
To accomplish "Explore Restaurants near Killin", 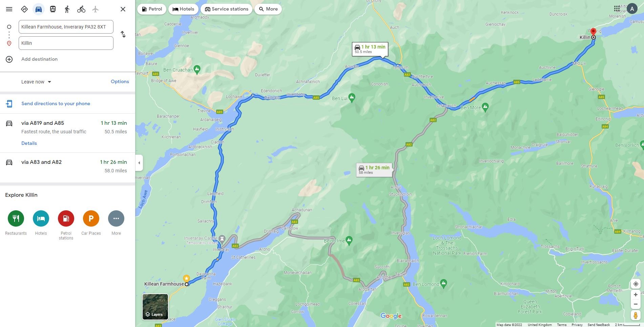I will [16, 223].
